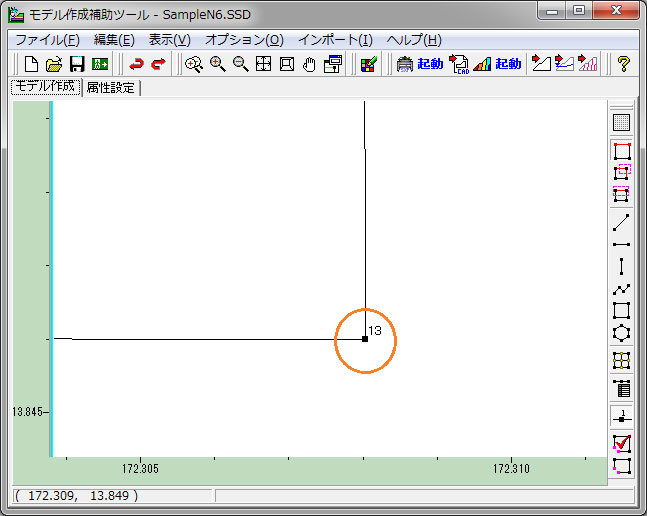This screenshot has width=647, height=516.
Task: Select the vertical line drawing tool
Action: point(621,266)
